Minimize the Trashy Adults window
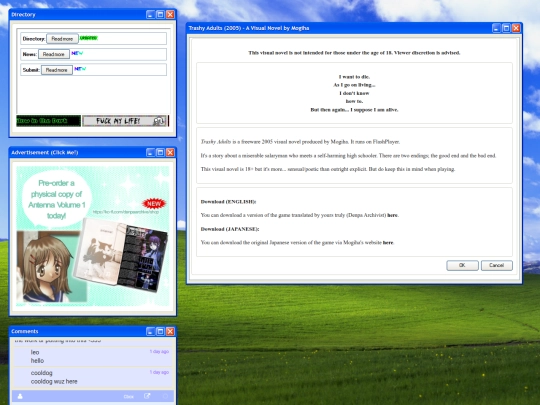 pyautogui.click(x=496, y=28)
